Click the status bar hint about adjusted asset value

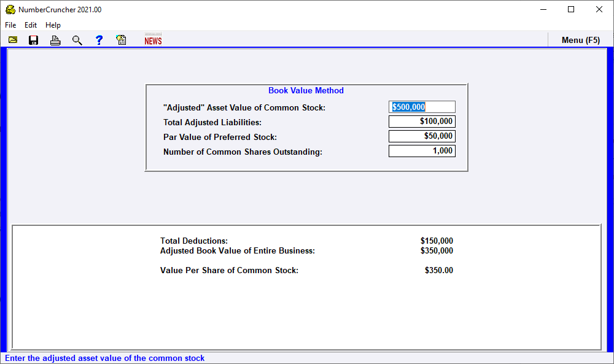pyautogui.click(x=104, y=358)
